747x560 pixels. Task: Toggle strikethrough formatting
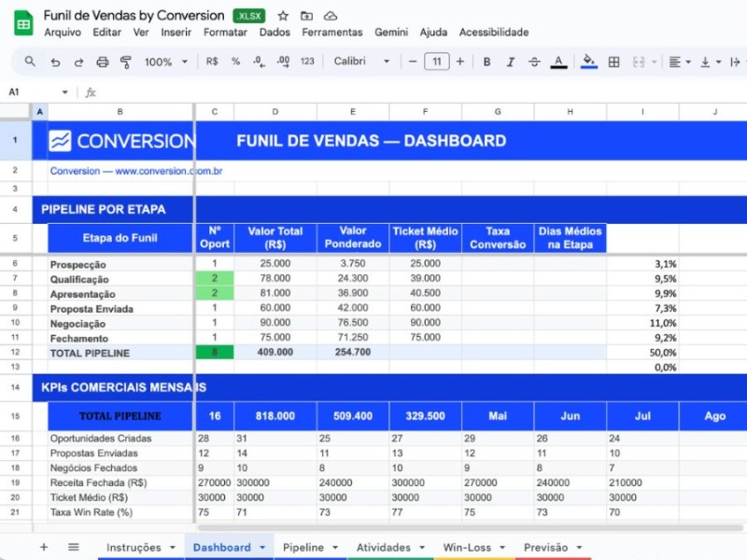click(x=534, y=62)
